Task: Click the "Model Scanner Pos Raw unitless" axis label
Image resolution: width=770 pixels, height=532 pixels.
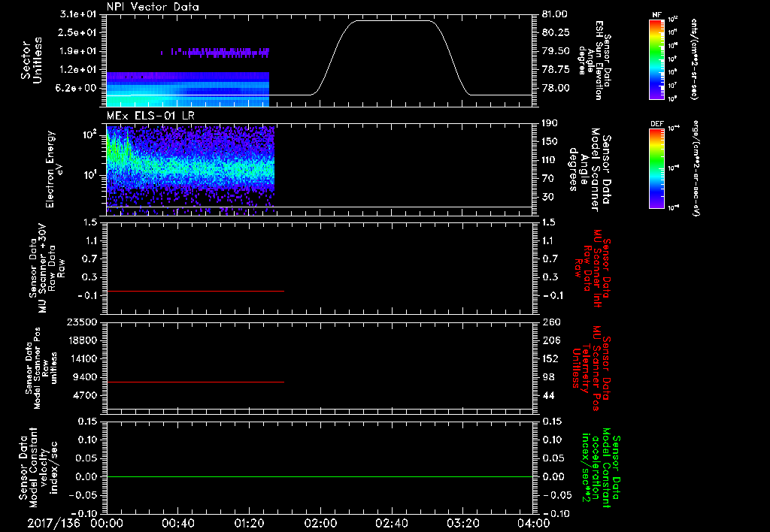Action: 40,368
